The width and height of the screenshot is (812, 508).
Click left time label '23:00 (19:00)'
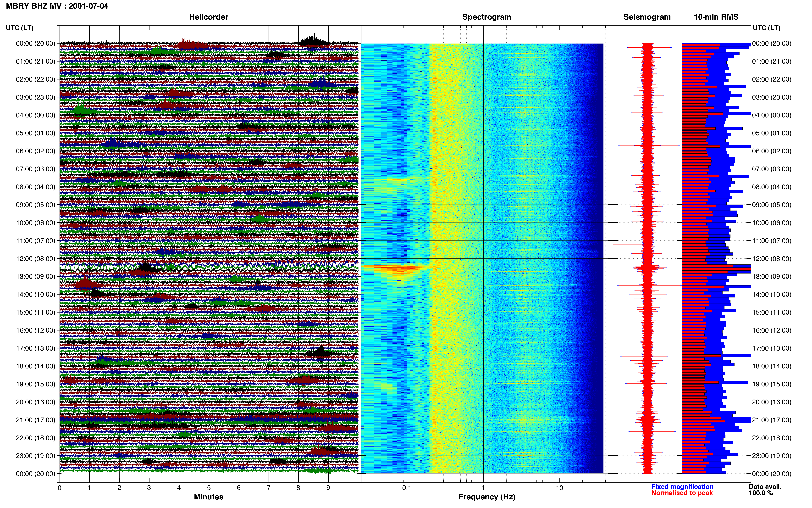(x=36, y=456)
